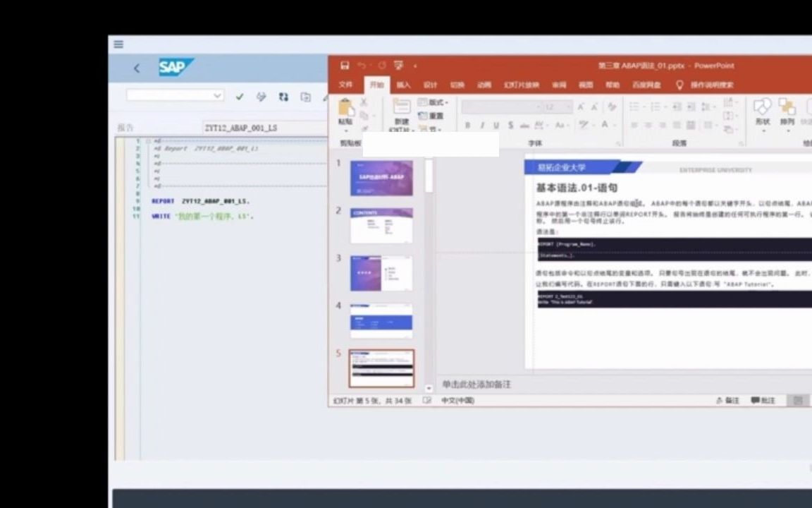This screenshot has height=508, width=812.
Task: Click the activate icon in SAP editor toolbar
Action: [x=262, y=97]
